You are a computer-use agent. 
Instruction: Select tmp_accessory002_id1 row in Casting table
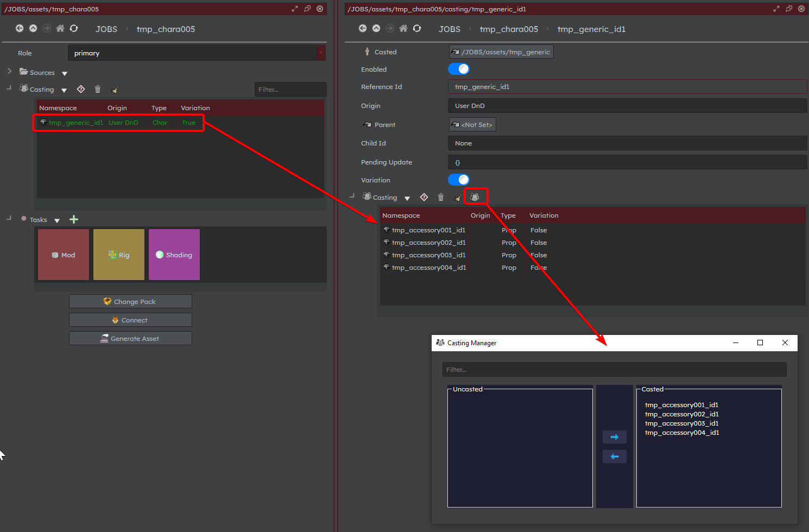tap(592, 243)
